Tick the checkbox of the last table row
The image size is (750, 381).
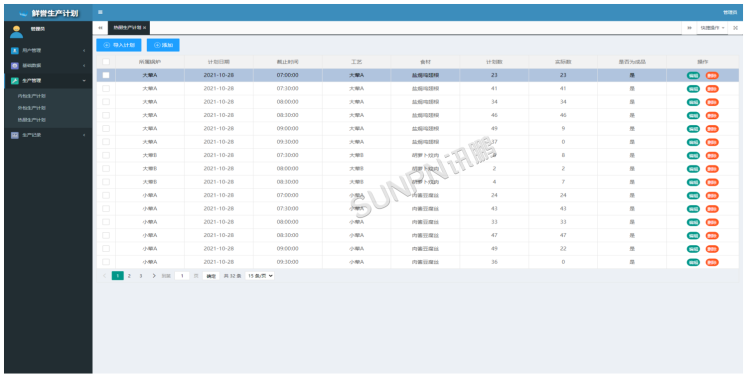tap(106, 262)
